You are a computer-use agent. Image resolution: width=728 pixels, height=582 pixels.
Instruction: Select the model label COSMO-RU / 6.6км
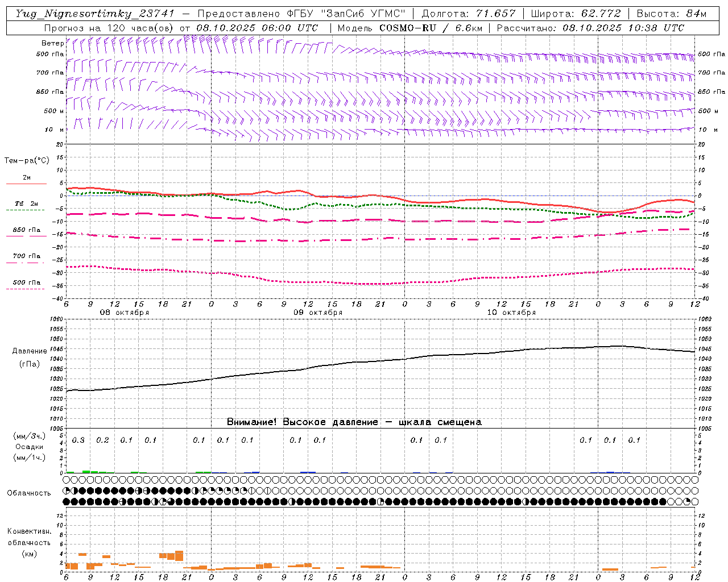[x=431, y=28]
